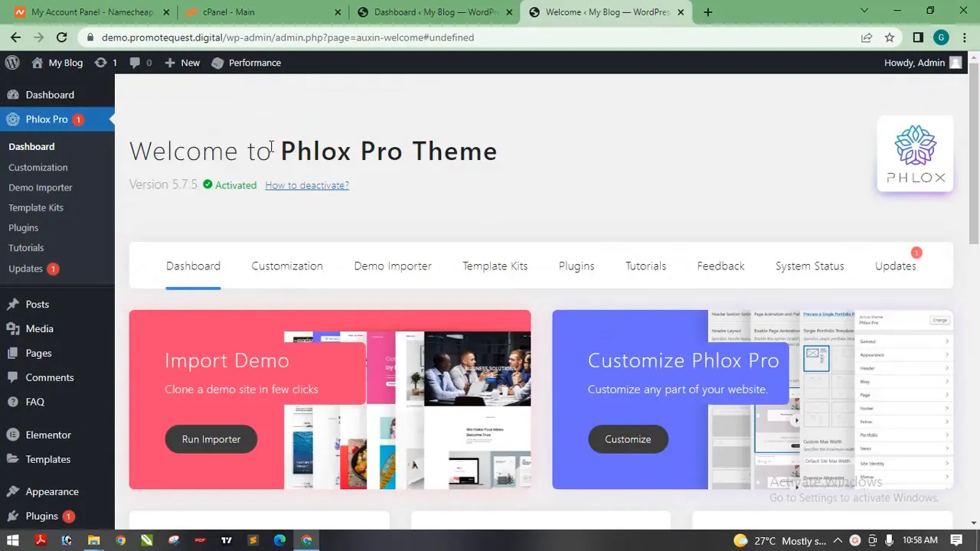The image size is (980, 551).
Task: Select the Feedback tab in Phlox panel
Action: [720, 266]
